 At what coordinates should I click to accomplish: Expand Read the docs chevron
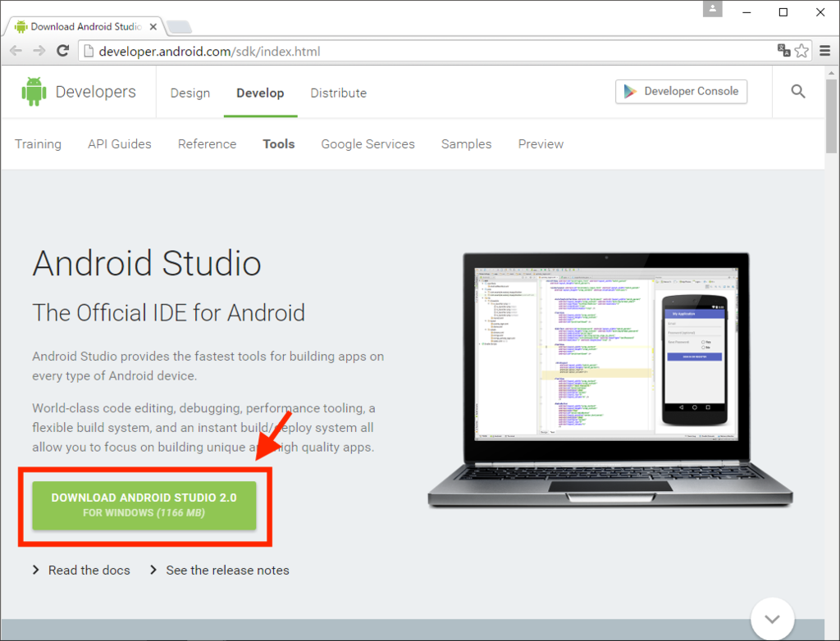pyautogui.click(x=36, y=570)
